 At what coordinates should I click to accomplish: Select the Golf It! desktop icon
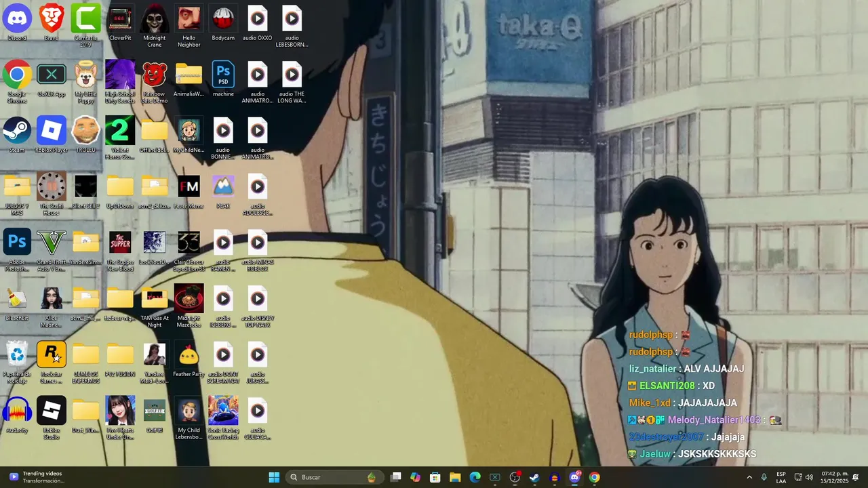(x=155, y=415)
